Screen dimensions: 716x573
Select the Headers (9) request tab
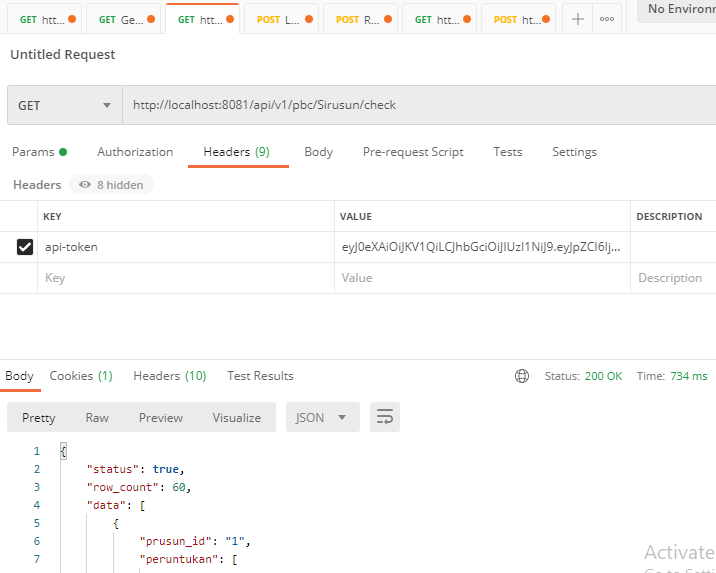(x=237, y=152)
